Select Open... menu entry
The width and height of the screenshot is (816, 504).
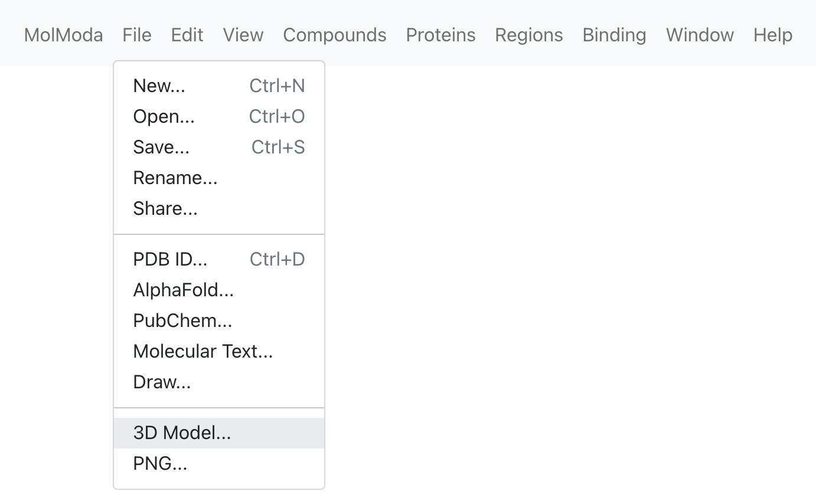pyautogui.click(x=219, y=117)
